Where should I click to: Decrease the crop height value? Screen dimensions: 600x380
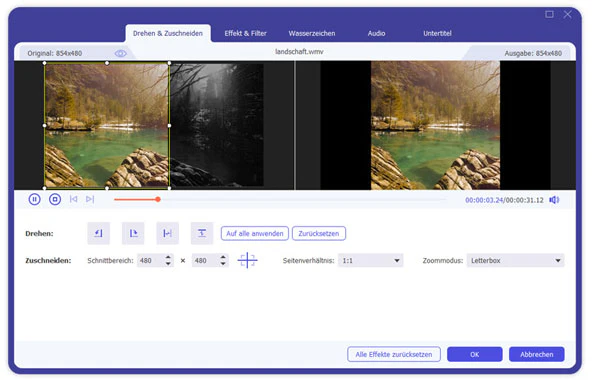[x=223, y=264]
